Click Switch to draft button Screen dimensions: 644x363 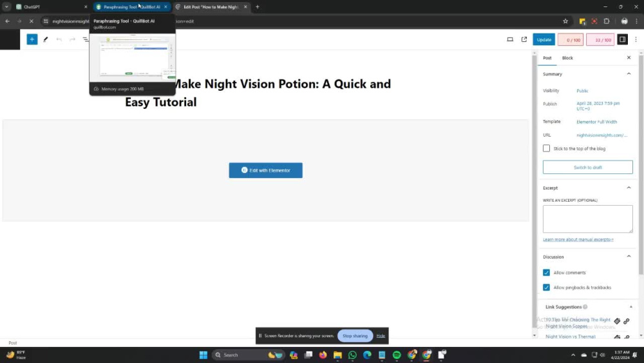[x=588, y=168]
